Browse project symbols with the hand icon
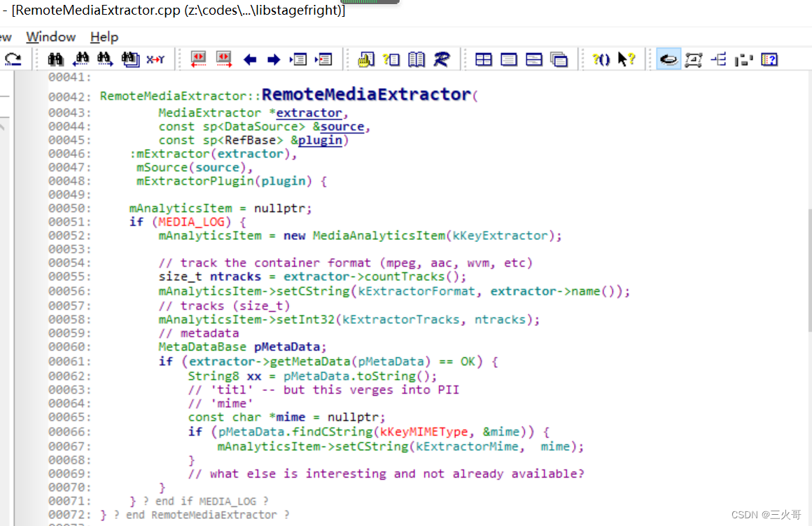This screenshot has height=526, width=812. pyautogui.click(x=366, y=59)
